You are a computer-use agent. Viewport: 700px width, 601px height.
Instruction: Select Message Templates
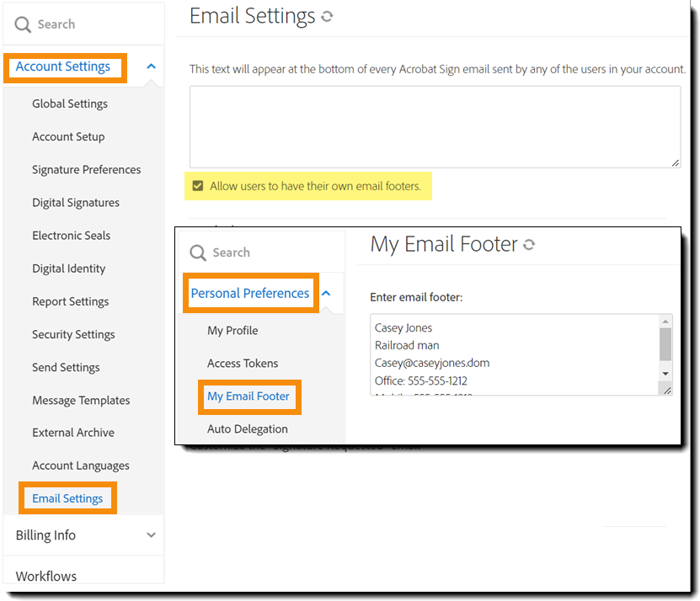click(x=81, y=400)
